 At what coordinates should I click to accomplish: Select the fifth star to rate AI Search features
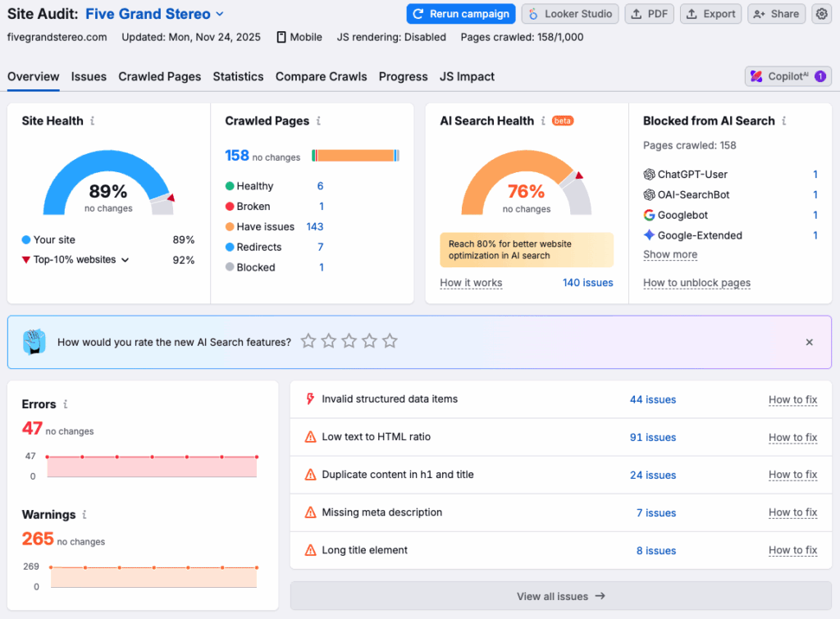pos(390,340)
